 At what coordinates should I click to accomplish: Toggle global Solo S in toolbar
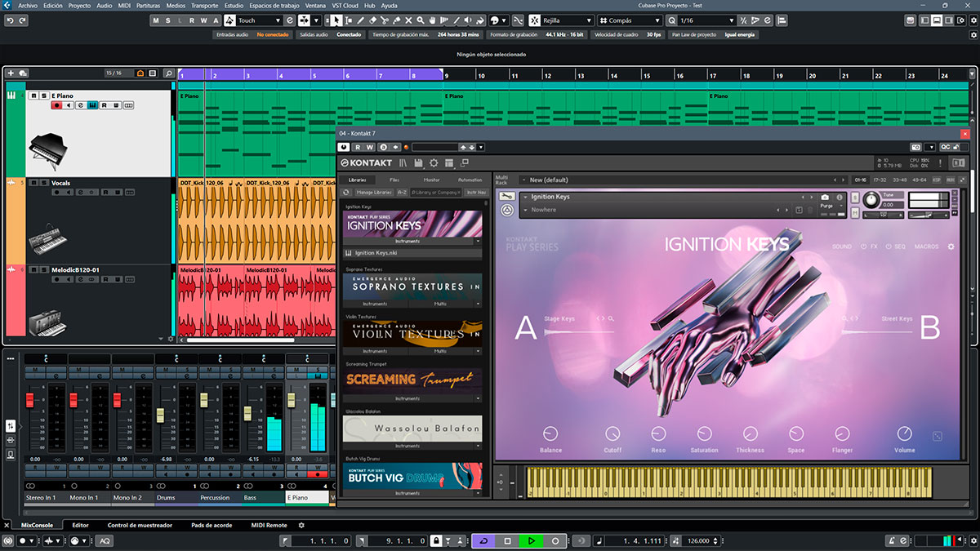pos(168,20)
